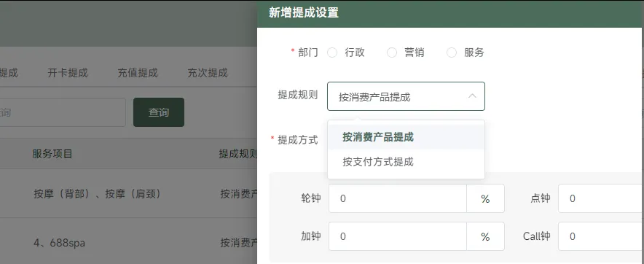Click the % unit of 加钟 field
Viewport: 644px width, 264px height.
(485, 236)
